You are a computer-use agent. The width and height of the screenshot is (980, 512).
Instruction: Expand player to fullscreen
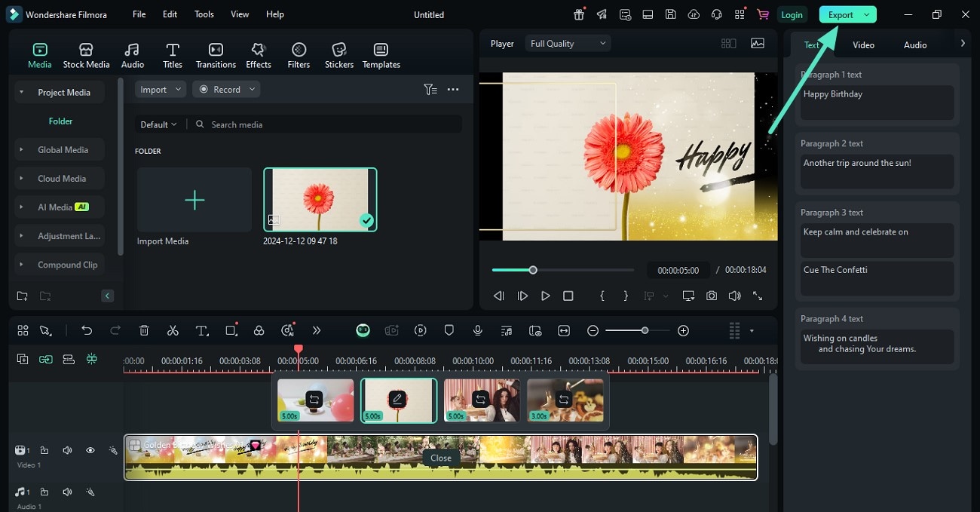click(x=758, y=296)
